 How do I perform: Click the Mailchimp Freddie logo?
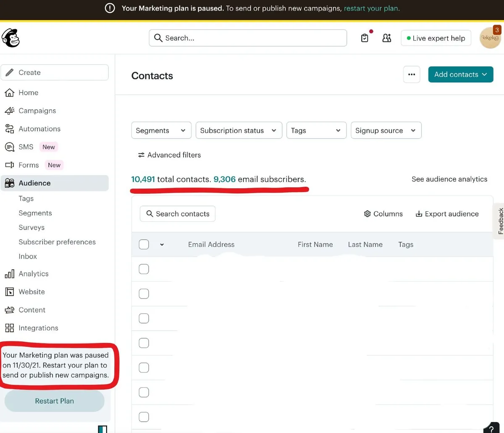(x=10, y=38)
